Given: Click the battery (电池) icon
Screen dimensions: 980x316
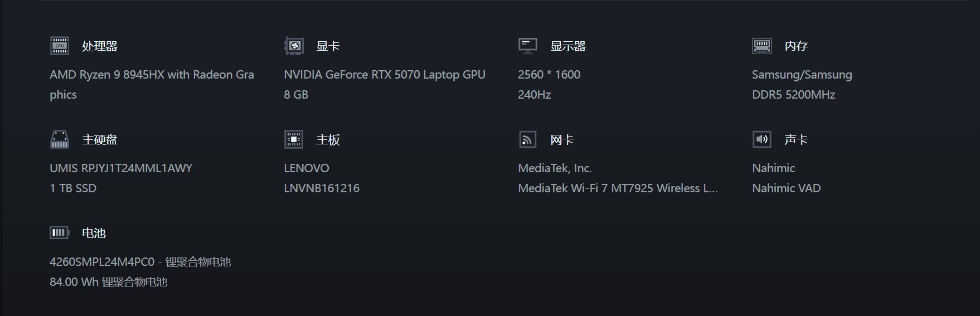Looking at the screenshot, I should (x=60, y=232).
